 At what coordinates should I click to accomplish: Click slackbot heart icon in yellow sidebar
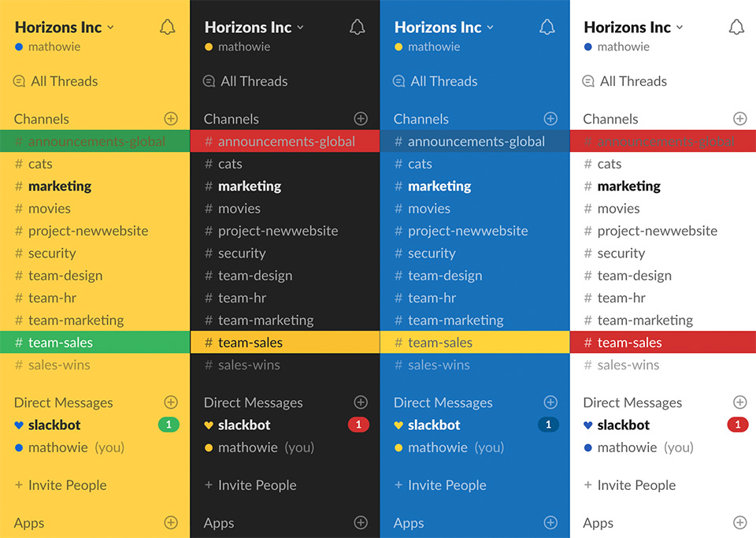(x=19, y=425)
